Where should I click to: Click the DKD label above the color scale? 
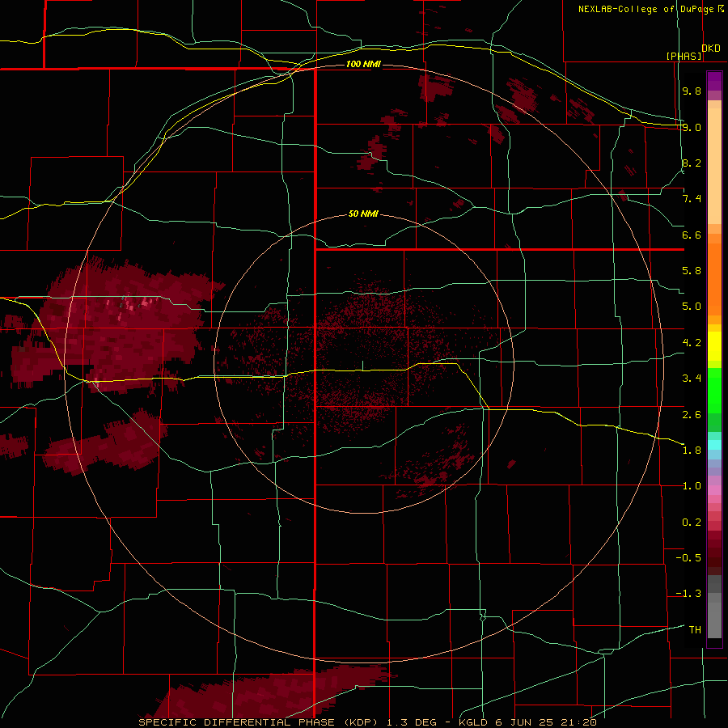[710, 49]
